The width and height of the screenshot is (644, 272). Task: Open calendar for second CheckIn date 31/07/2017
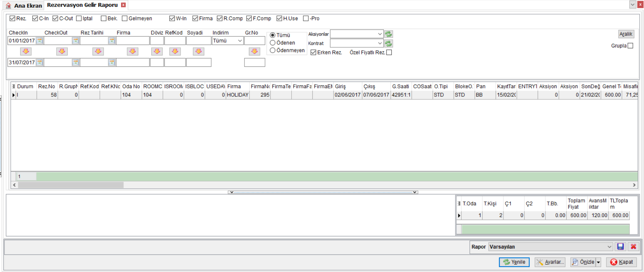[40, 62]
